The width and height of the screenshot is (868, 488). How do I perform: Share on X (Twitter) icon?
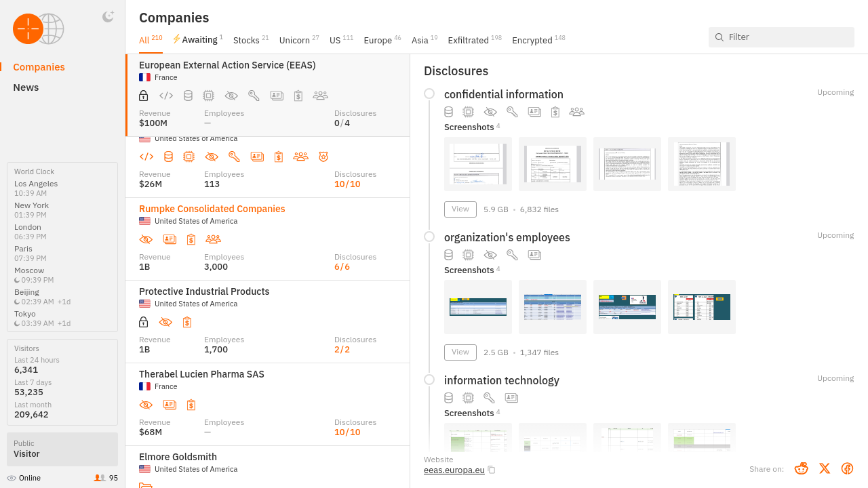[825, 468]
